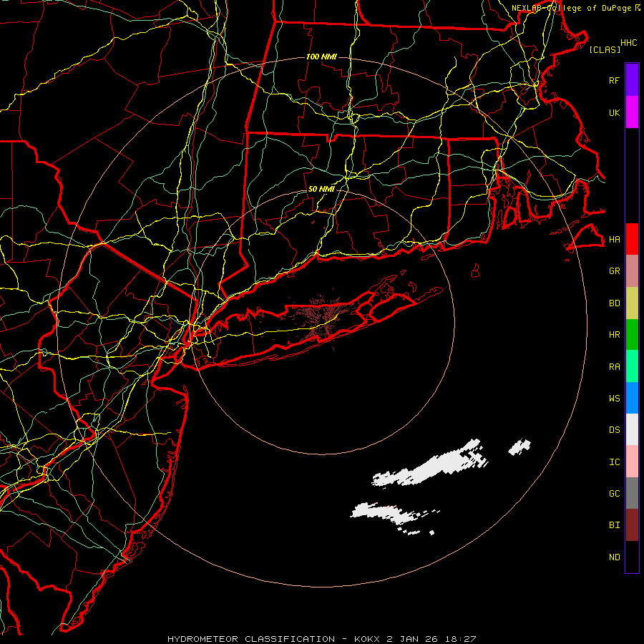Screen dimensions: 644x644
Task: Click the "50 NMI" range ring label
Action: [321, 189]
